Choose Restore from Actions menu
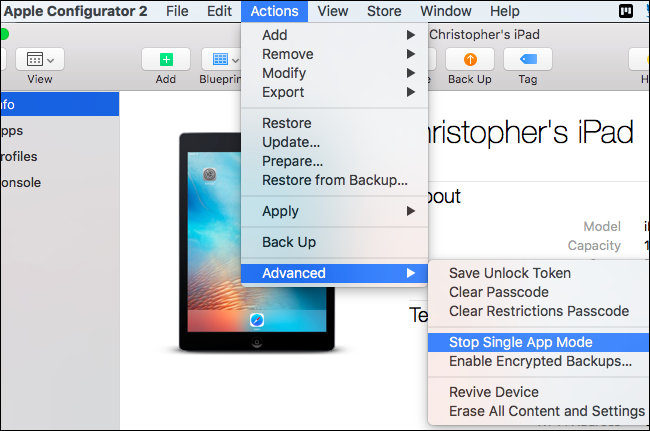The width and height of the screenshot is (650, 431). coord(335,123)
